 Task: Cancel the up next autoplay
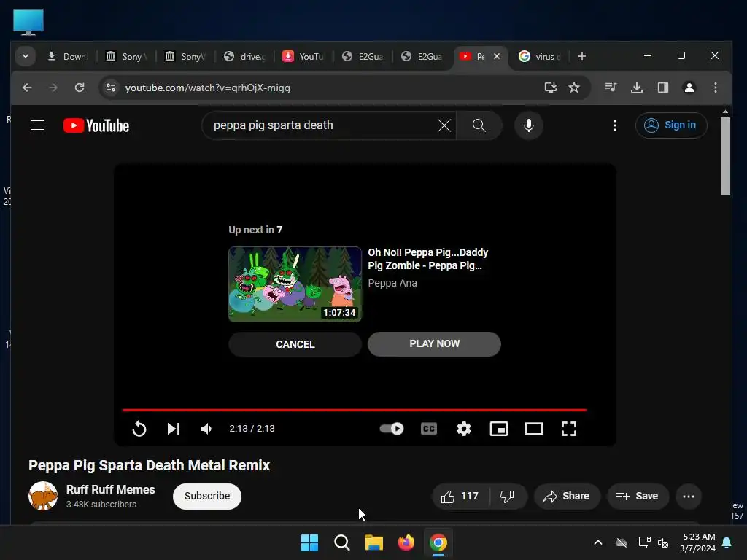coord(295,344)
